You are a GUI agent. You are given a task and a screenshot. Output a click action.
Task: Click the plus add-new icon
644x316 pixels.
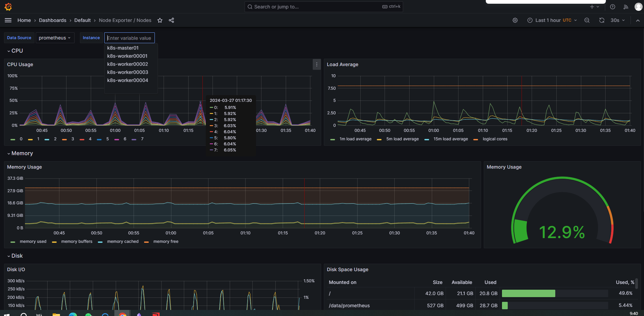coord(592,7)
